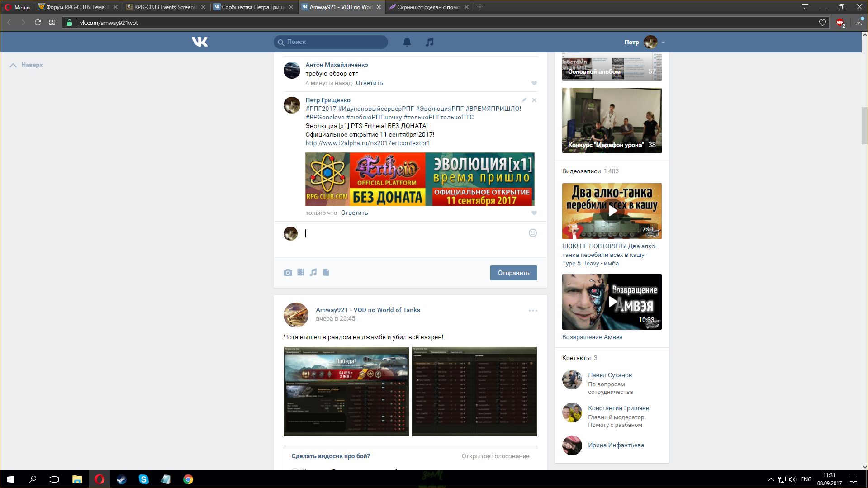Image resolution: width=868 pixels, height=488 pixels.
Task: Open Google Chrome from the taskbar
Action: [x=188, y=479]
